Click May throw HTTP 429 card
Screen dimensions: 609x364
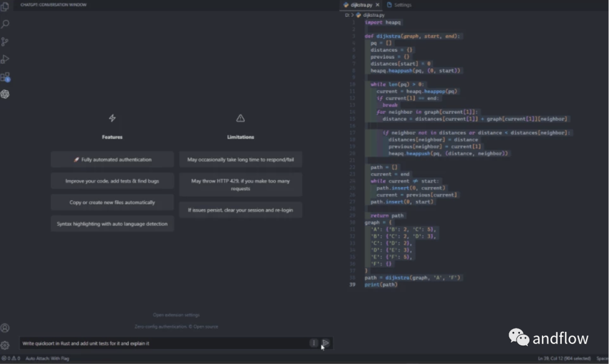point(240,185)
